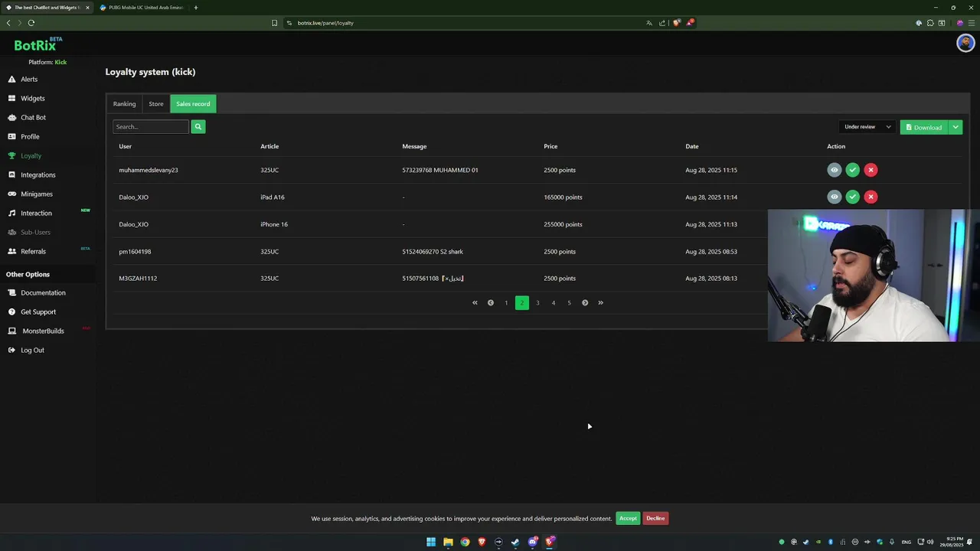Select the Sales record tab

tap(193, 104)
